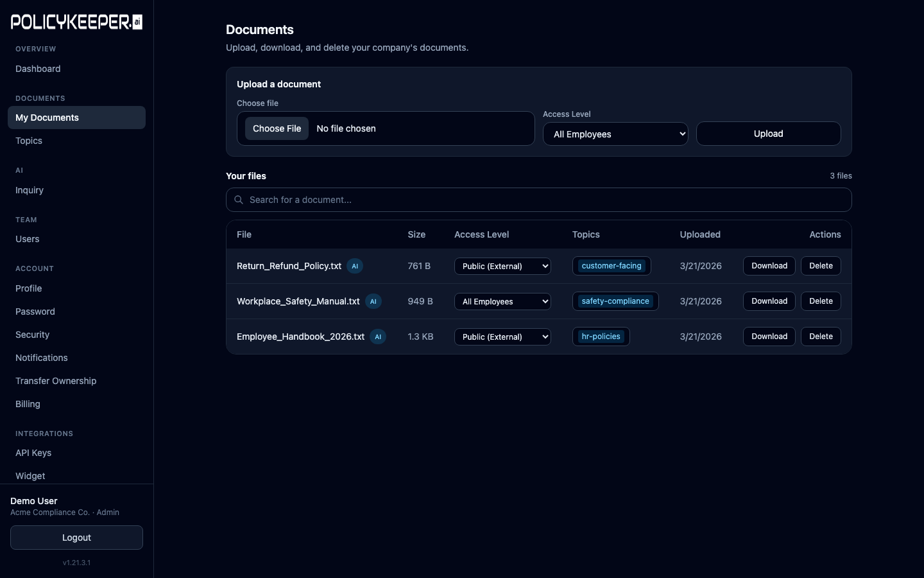Select the safety-compliance topic tag
924x578 pixels.
pos(615,301)
